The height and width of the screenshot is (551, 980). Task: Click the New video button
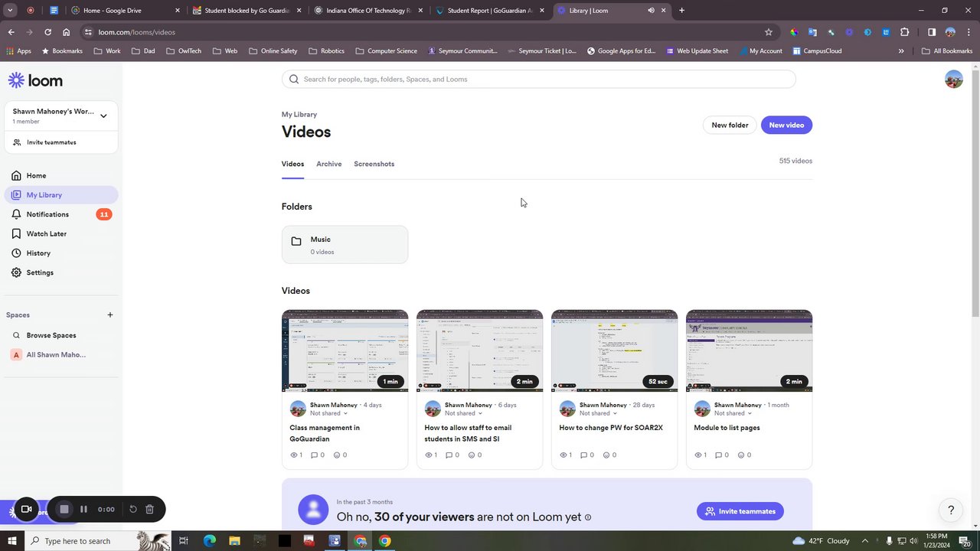point(786,125)
